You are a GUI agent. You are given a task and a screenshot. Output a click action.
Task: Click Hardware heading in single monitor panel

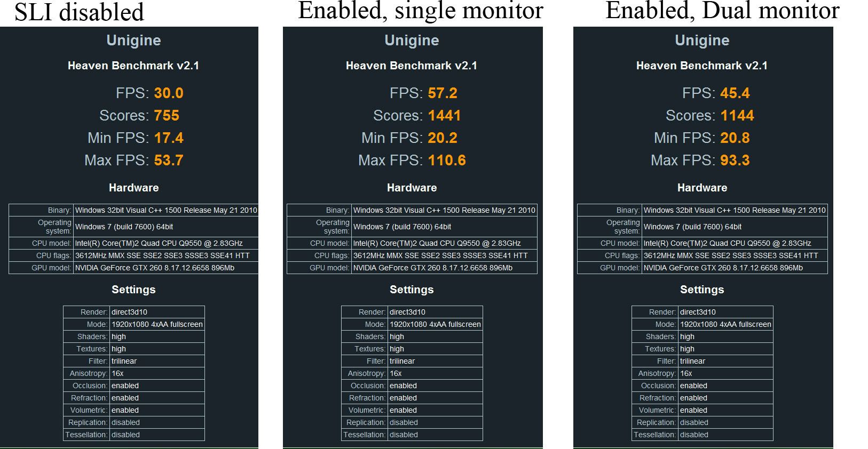pos(412,188)
